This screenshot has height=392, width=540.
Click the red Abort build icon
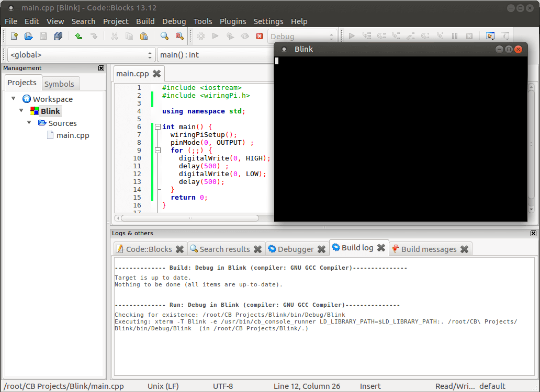[x=260, y=36]
